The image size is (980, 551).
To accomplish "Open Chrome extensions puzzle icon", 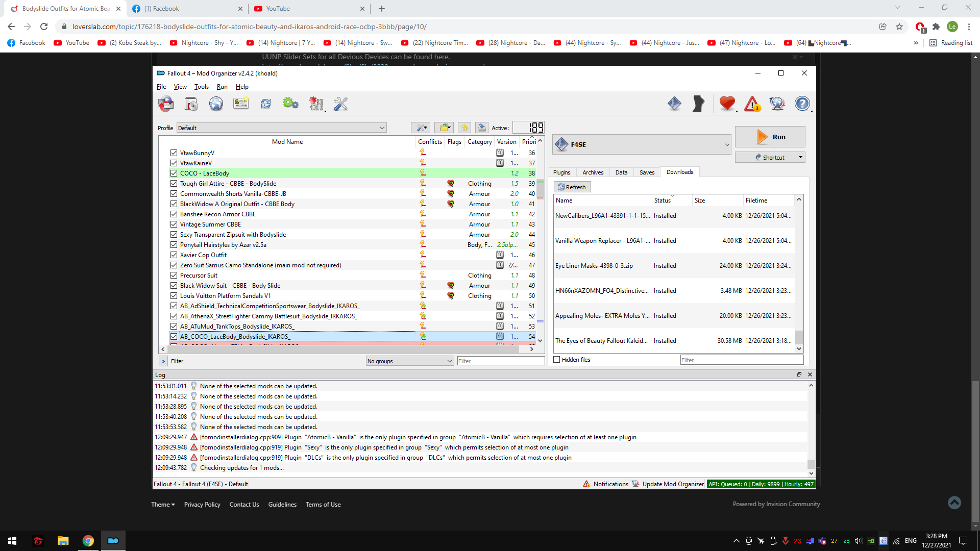I will pos(936,27).
